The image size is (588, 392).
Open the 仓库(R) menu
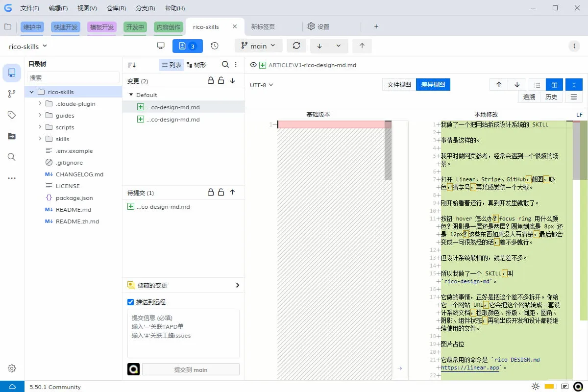click(116, 8)
